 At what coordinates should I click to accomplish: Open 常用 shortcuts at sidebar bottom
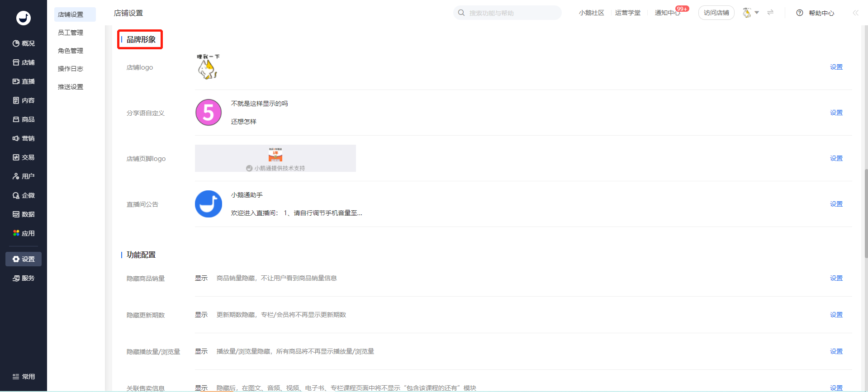[x=24, y=377]
